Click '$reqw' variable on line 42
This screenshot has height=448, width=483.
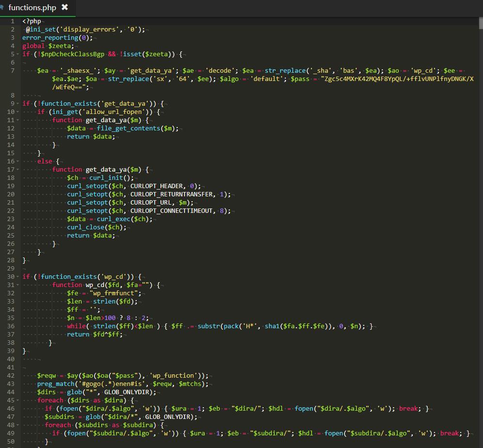coord(47,376)
